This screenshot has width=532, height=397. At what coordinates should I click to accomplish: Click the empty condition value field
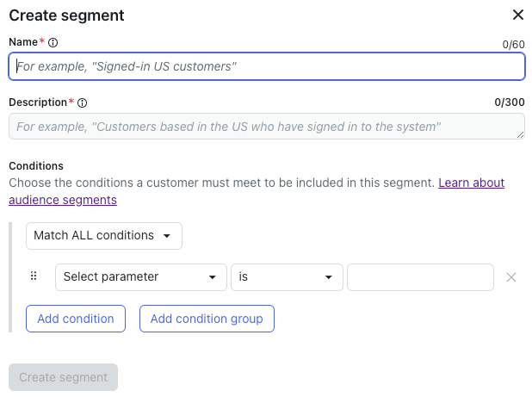point(420,277)
